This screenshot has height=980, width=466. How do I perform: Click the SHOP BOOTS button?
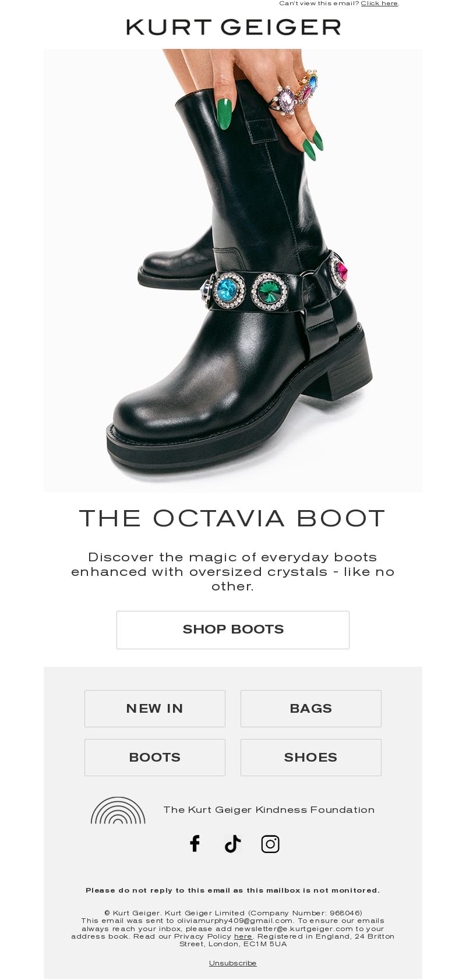[x=233, y=629]
